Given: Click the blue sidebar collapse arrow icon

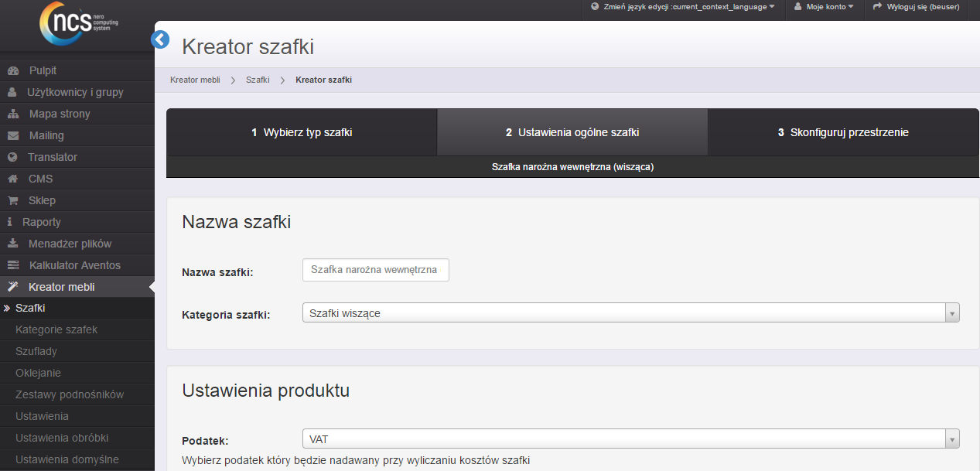Looking at the screenshot, I should click(160, 39).
